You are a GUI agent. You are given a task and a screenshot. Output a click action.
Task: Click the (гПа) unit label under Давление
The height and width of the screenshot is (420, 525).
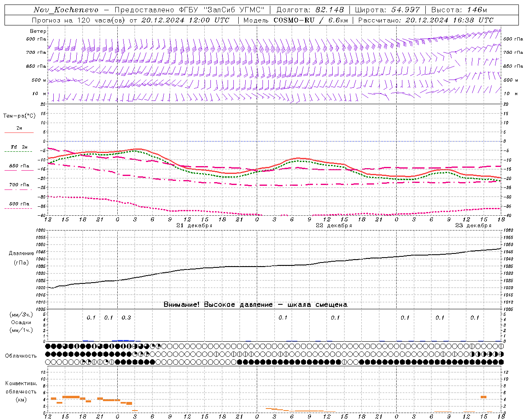[x=21, y=262]
